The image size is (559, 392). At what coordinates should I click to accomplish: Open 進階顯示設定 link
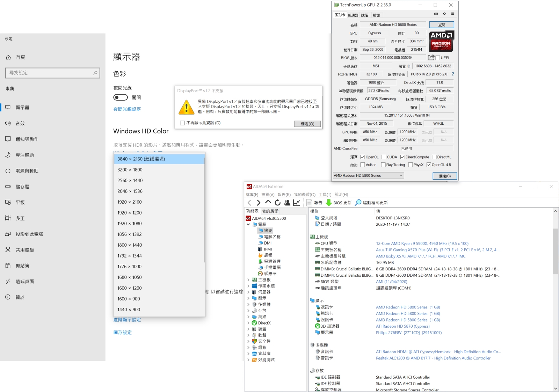pos(127,320)
